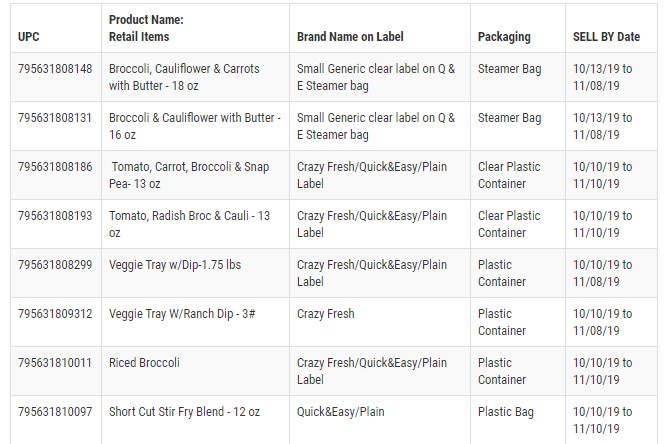Click the UPC column header
The width and height of the screenshot is (664, 444).
click(x=29, y=37)
